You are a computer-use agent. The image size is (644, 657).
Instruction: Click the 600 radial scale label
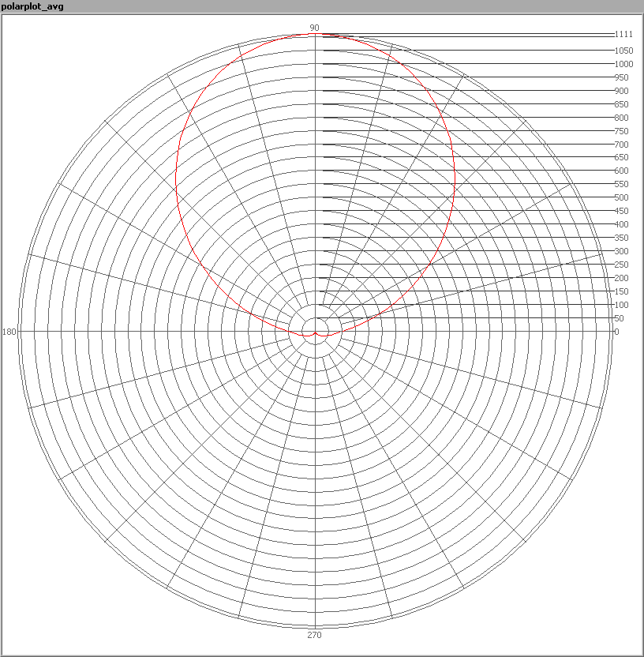pos(622,171)
